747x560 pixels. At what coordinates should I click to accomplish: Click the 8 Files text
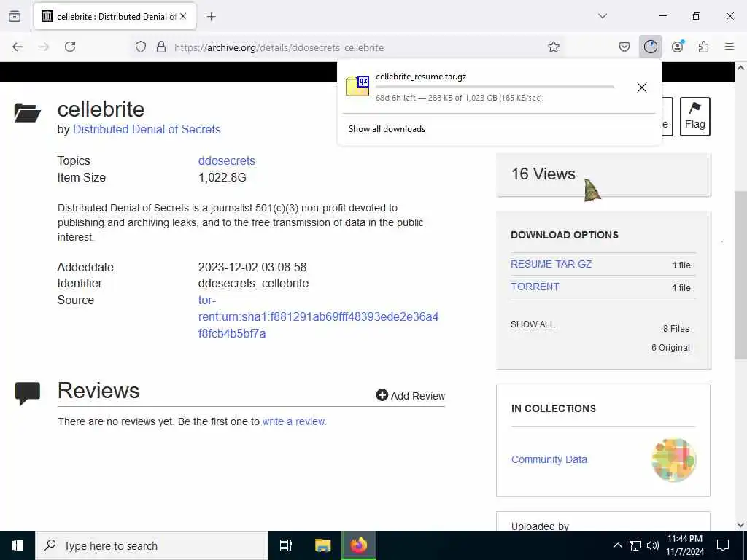[x=676, y=329]
